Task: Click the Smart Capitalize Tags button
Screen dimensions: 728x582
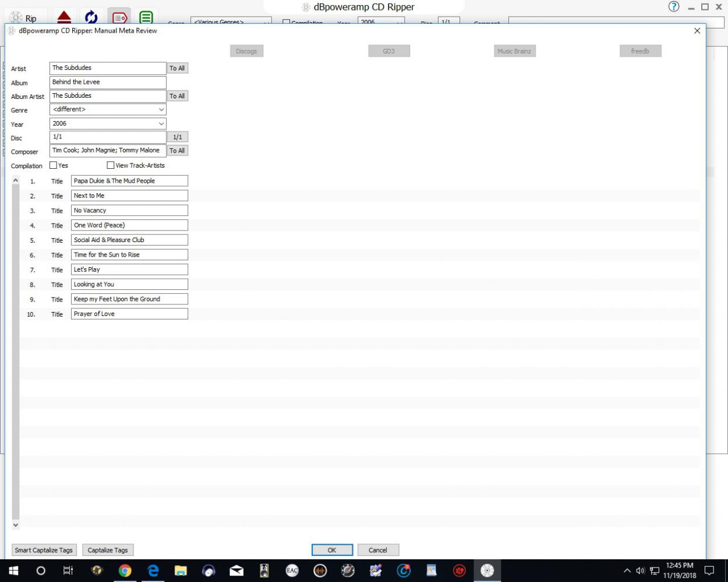Action: (x=44, y=550)
